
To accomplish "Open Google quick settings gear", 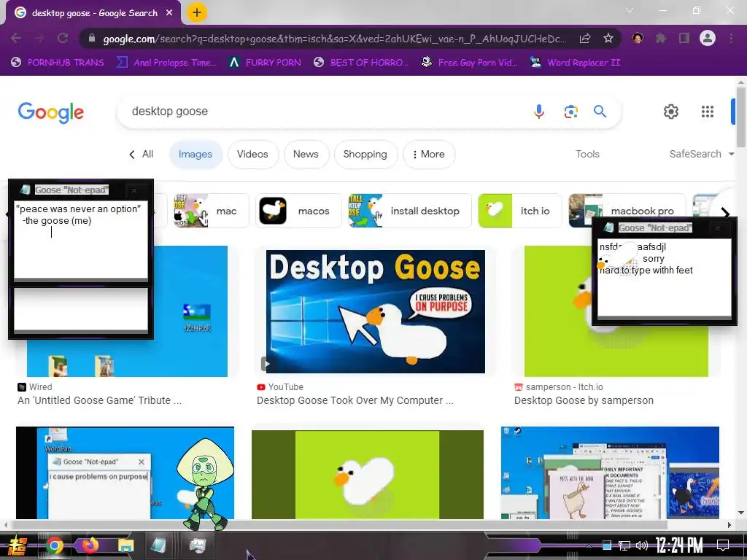I will coord(671,112).
